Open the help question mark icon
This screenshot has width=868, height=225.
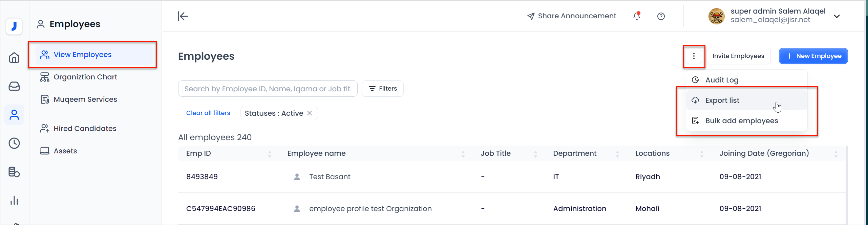pyautogui.click(x=661, y=16)
